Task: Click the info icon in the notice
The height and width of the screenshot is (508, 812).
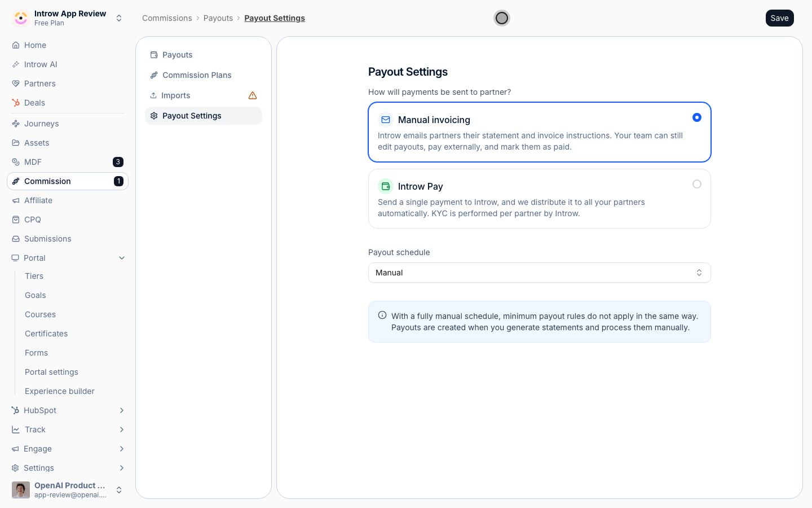Action: [382, 316]
